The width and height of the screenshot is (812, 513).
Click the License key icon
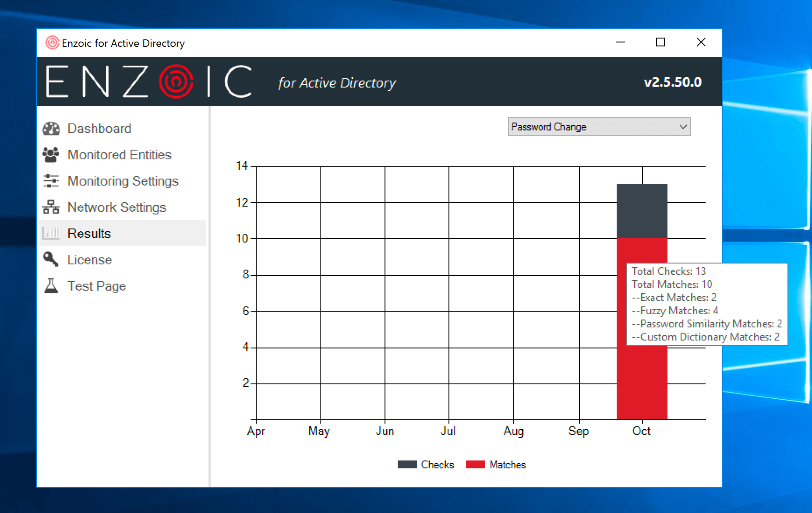click(51, 260)
